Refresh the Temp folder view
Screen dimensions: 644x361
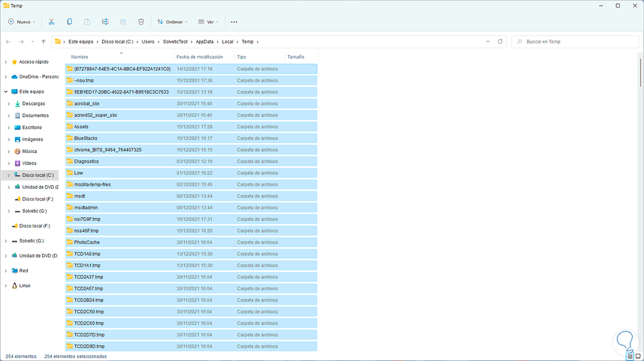coord(500,41)
